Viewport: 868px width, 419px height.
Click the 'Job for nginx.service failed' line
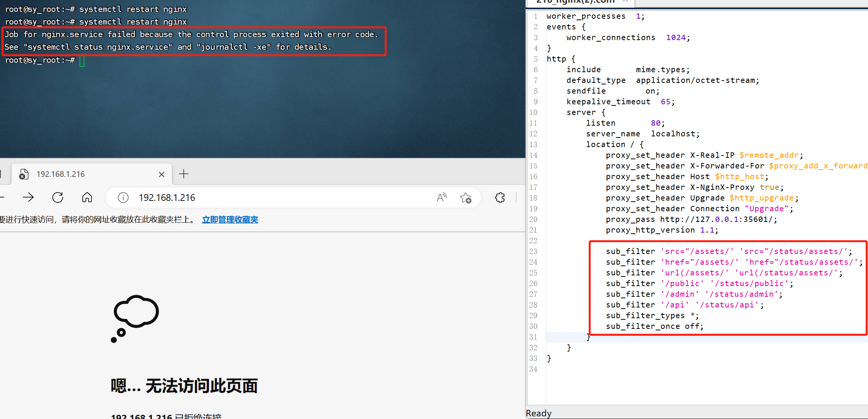click(x=191, y=34)
